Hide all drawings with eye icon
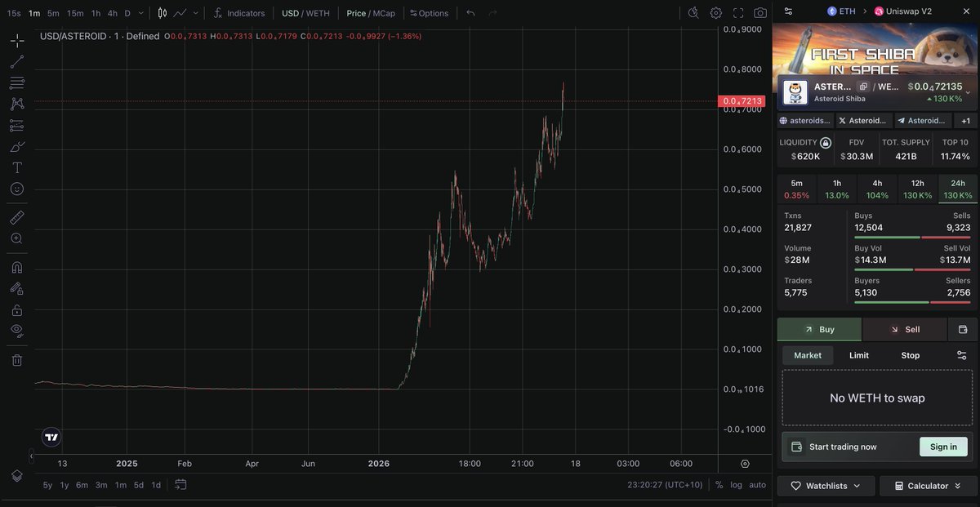Screen dimensions: 980x507 point(17,331)
